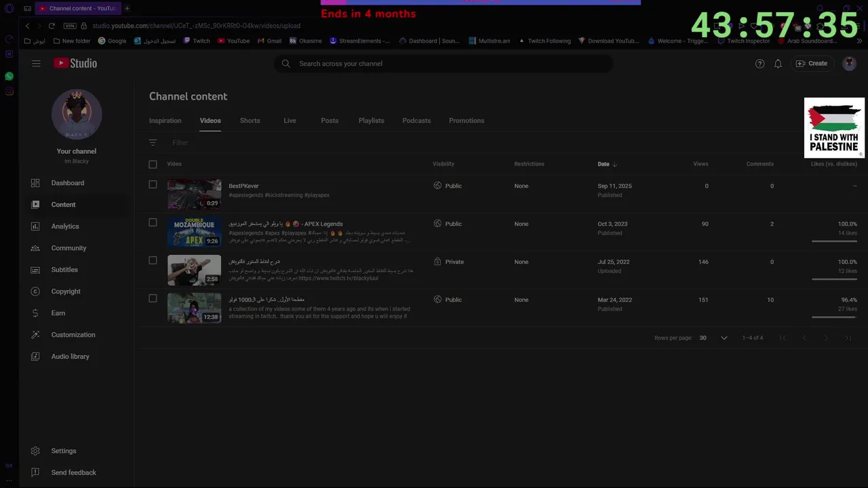Select the checkbox for BestPKever video
This screenshot has height=488, width=868.
[153, 184]
